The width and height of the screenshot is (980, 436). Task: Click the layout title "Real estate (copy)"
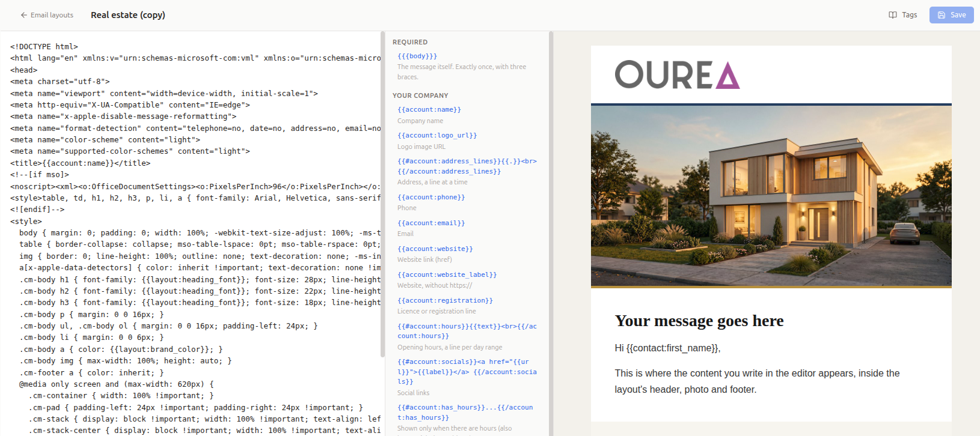coord(128,15)
